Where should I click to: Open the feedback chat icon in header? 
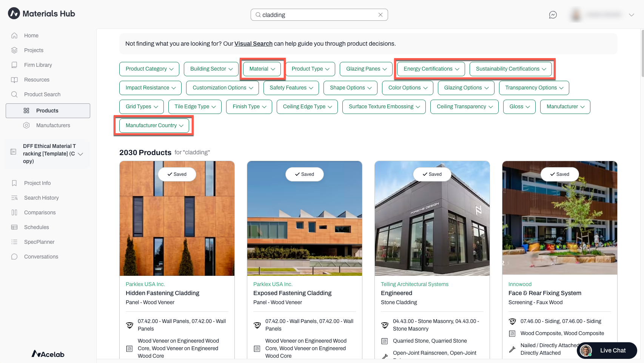(x=553, y=15)
